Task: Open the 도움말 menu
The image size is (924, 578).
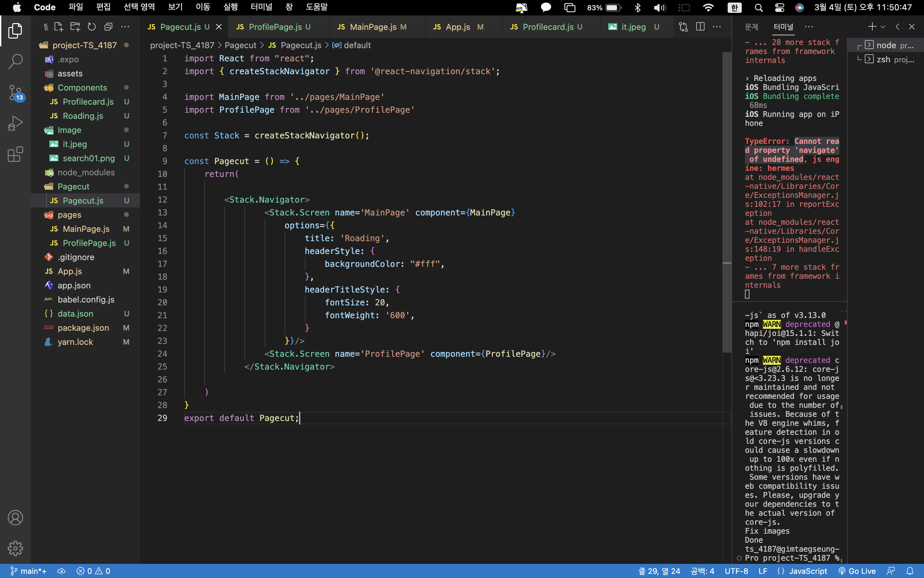Action: 317,7
